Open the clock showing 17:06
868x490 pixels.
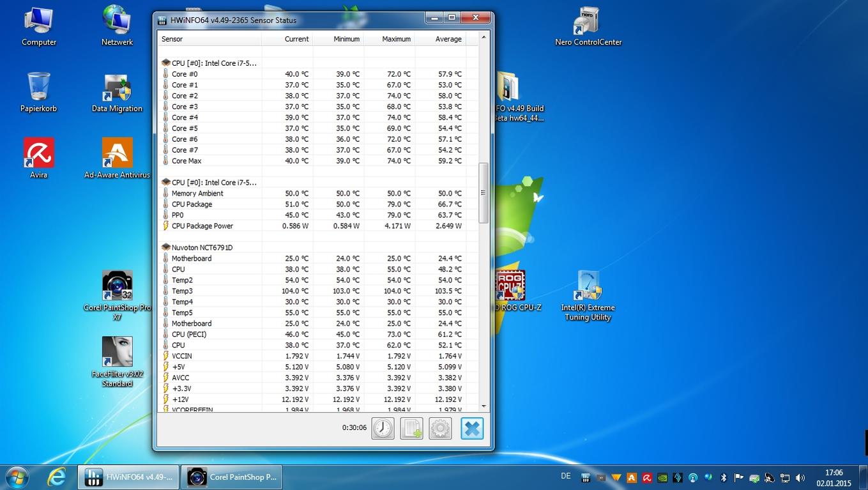(834, 478)
